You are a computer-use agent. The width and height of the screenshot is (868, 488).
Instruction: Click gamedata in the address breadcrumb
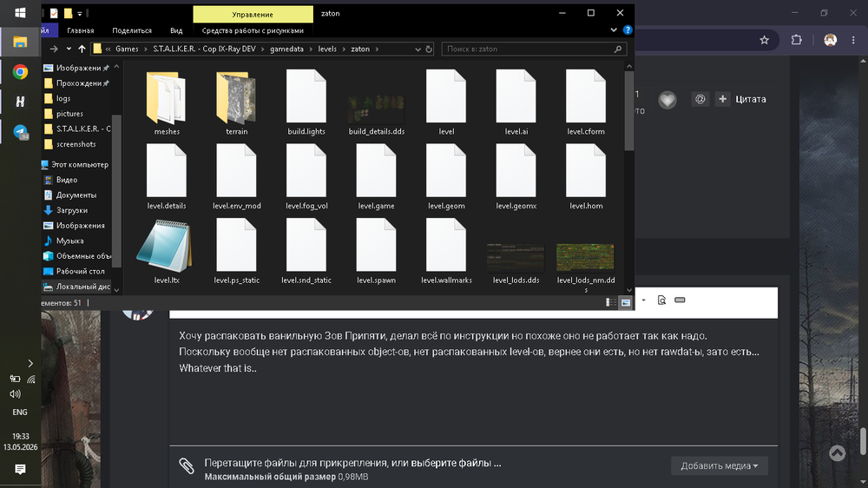(286, 49)
